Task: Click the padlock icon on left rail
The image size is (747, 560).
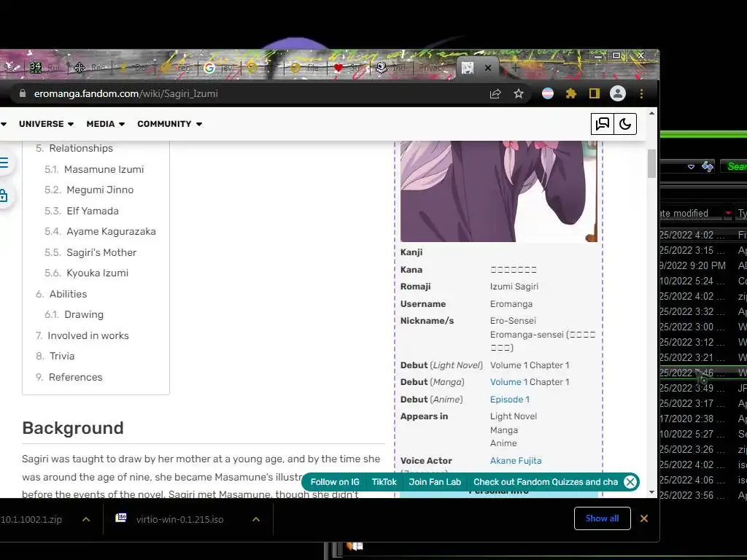Action: pos(4,195)
